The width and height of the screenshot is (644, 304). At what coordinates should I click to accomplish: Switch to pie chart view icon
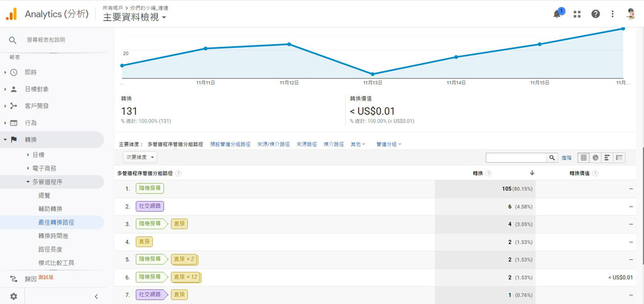click(x=595, y=158)
